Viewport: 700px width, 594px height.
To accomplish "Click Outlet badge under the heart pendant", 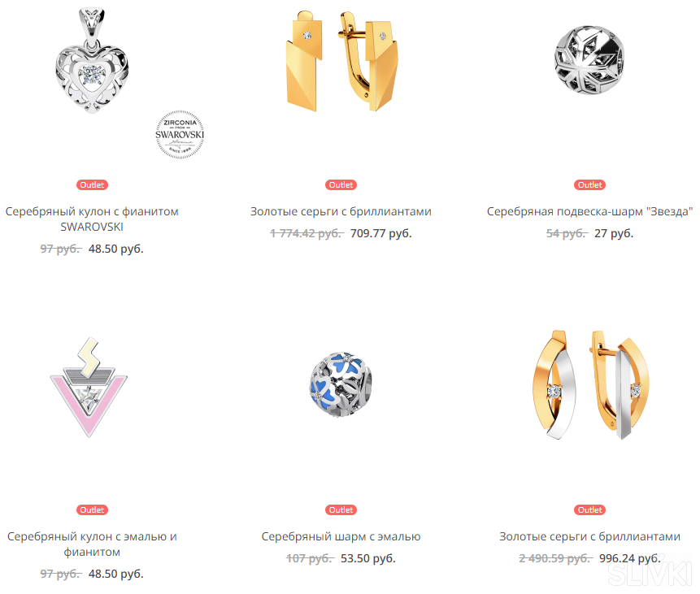I will [92, 184].
